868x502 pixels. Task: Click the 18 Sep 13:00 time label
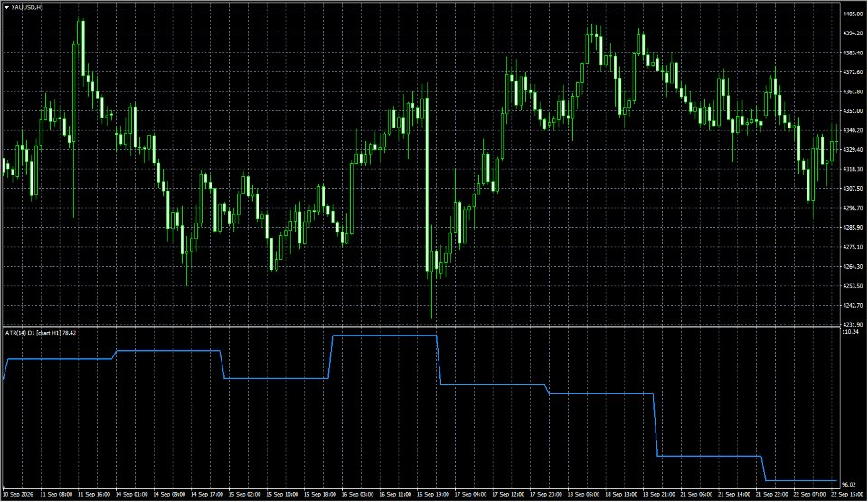point(621,494)
